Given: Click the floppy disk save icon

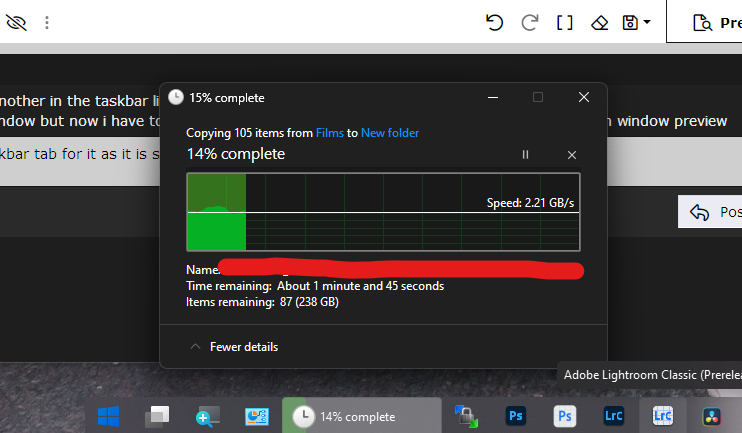Looking at the screenshot, I should 630,22.
